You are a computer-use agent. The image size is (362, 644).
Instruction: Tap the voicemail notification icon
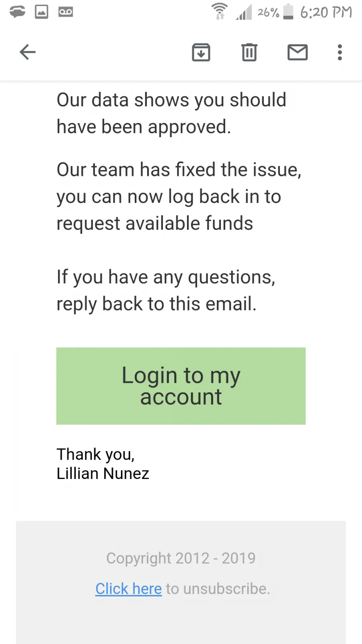(x=66, y=12)
